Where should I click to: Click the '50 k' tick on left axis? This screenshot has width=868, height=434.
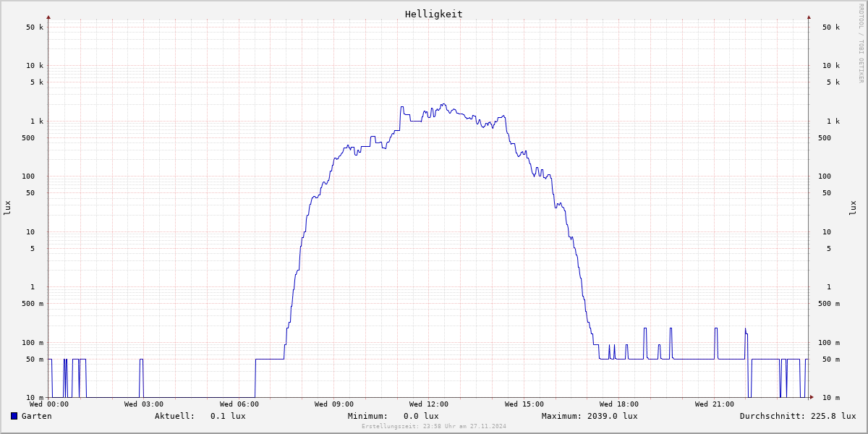coord(35,27)
